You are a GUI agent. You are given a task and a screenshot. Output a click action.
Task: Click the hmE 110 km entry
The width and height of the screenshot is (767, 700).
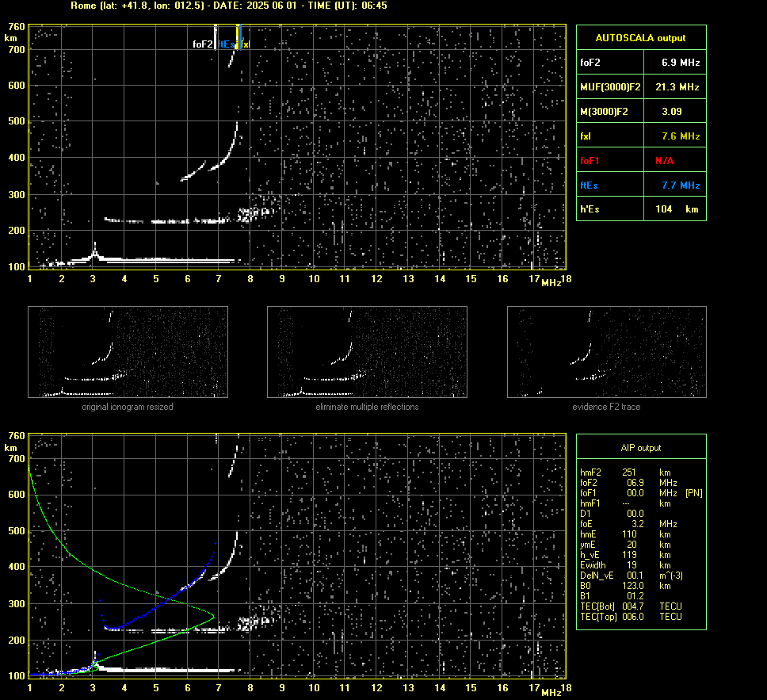coord(625,534)
